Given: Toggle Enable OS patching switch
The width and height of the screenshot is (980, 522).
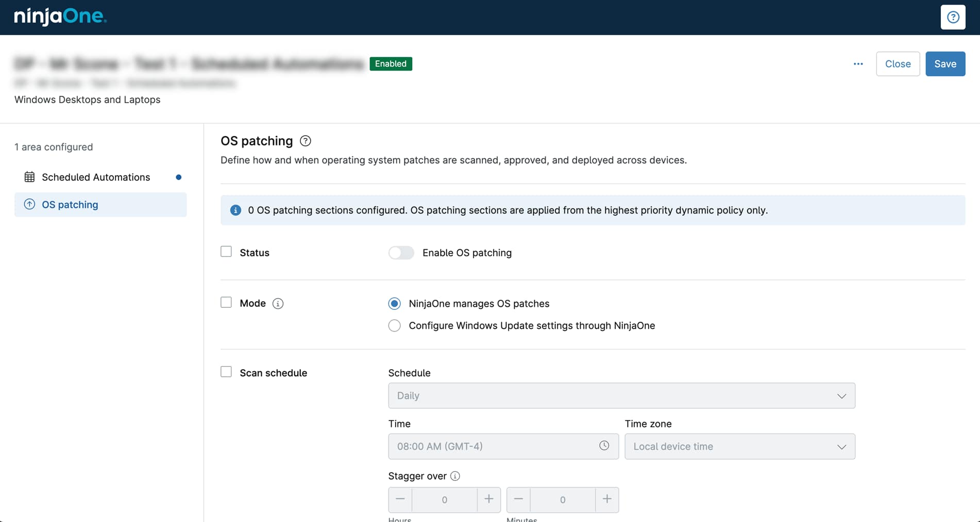Looking at the screenshot, I should (x=401, y=253).
